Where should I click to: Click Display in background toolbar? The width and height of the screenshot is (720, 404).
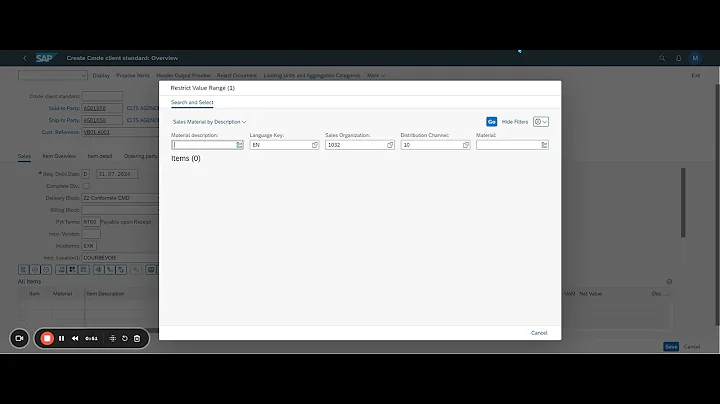coord(101,75)
